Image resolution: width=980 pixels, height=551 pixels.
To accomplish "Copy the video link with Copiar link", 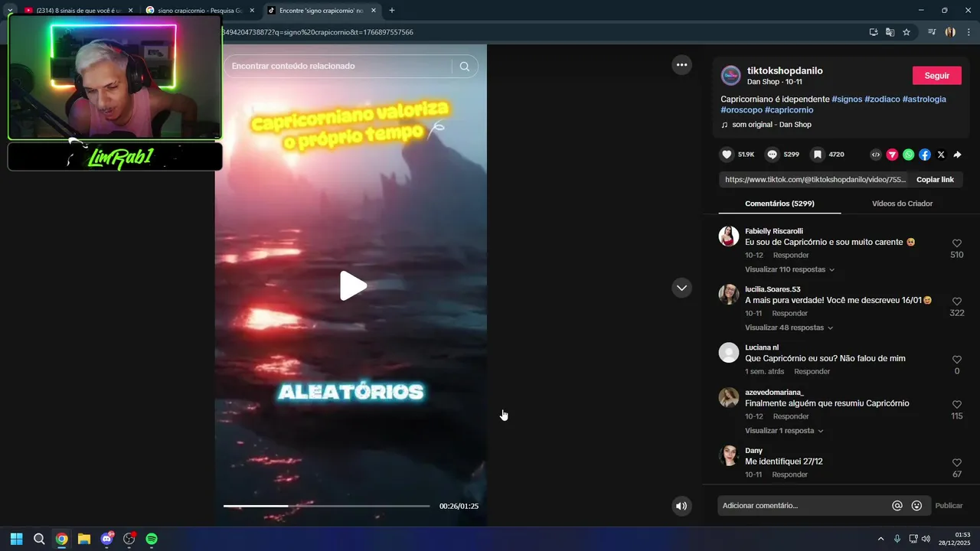I will click(935, 180).
